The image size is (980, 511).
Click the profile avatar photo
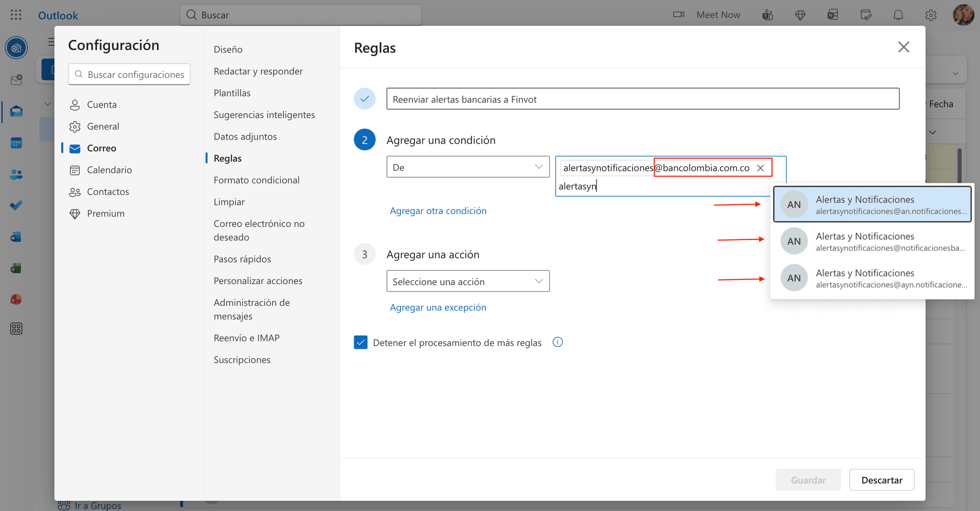pos(963,15)
